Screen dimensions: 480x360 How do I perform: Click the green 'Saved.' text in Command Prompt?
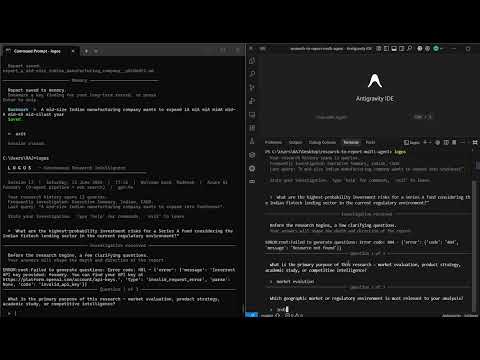click(x=15, y=119)
